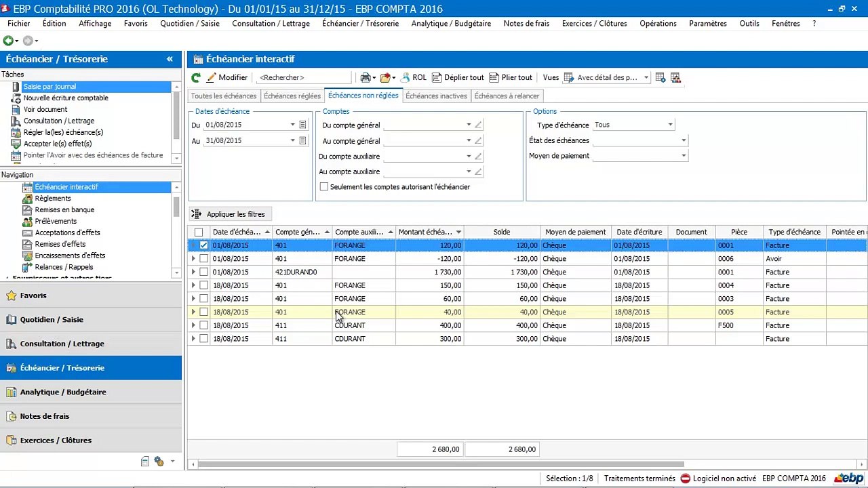Click the ROL toolbar button
The height and width of the screenshot is (488, 868).
coord(414,78)
